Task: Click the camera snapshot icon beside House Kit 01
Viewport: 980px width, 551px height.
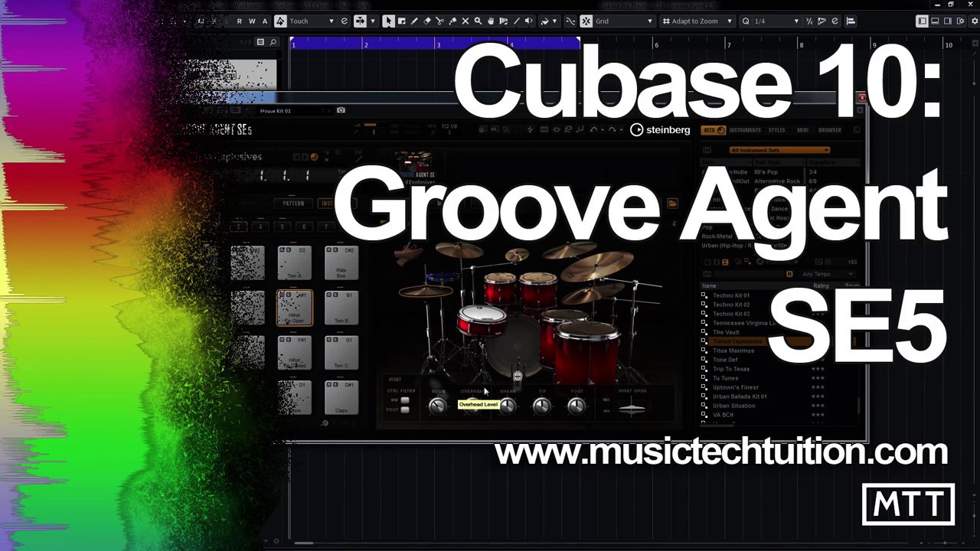Action: [x=341, y=110]
